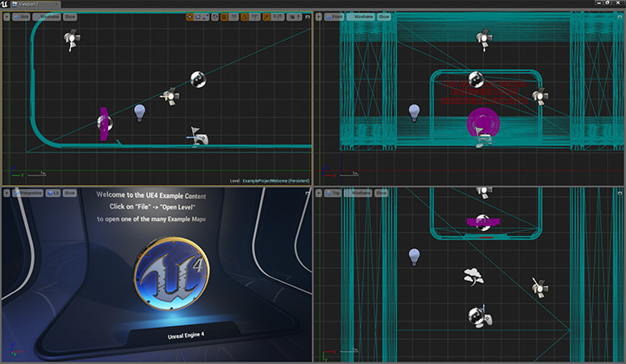Select sphere reflection capture in Side viewport

tap(198, 79)
